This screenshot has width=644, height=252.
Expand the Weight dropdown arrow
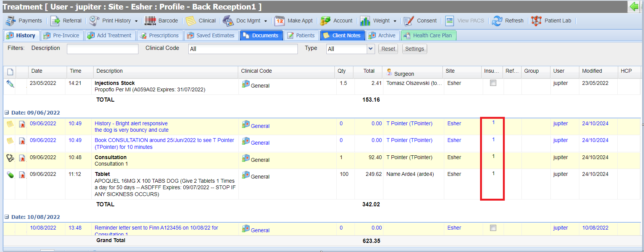[x=395, y=21]
